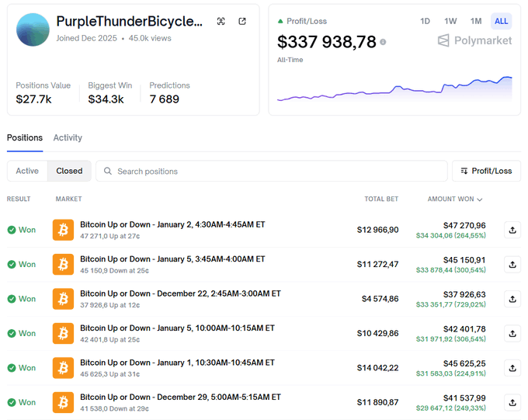The height and width of the screenshot is (420, 528).
Task: Click the $4 574,86 total bet value
Action: tap(380, 299)
